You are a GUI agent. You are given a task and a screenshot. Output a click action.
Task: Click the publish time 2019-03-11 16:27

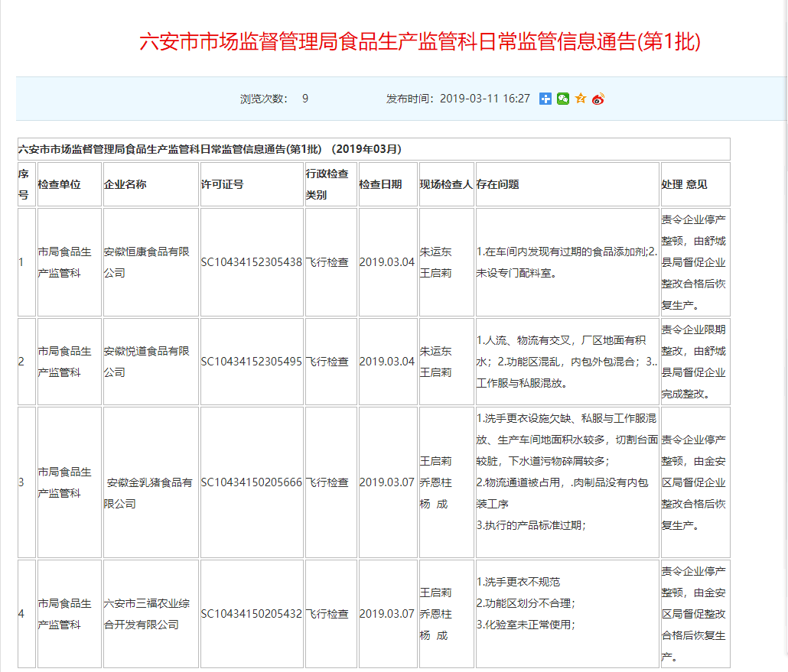[x=485, y=99]
